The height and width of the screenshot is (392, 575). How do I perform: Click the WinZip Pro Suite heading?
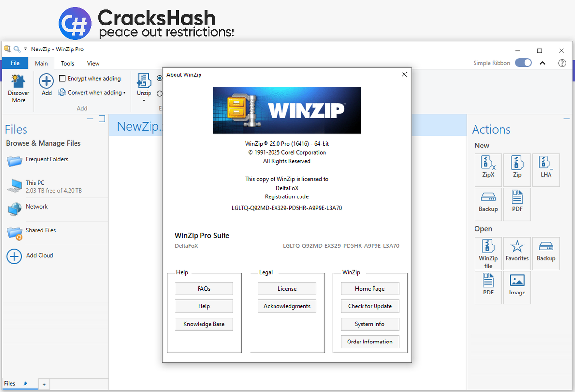[x=202, y=235]
